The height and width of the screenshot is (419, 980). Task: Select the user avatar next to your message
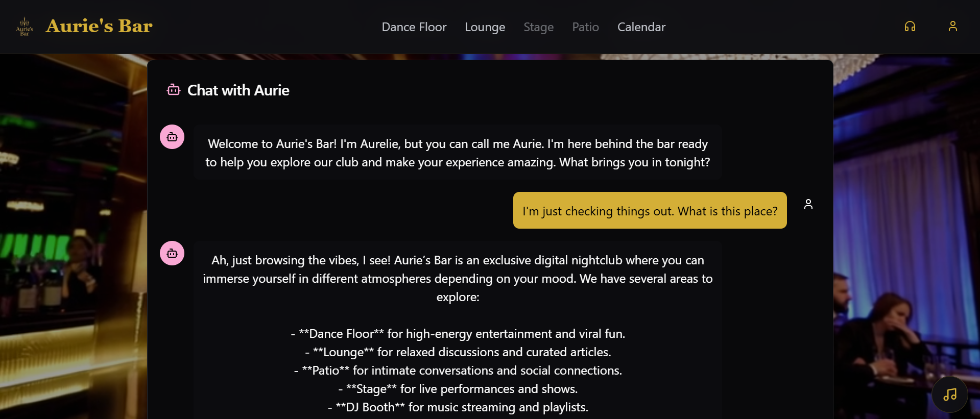click(808, 204)
